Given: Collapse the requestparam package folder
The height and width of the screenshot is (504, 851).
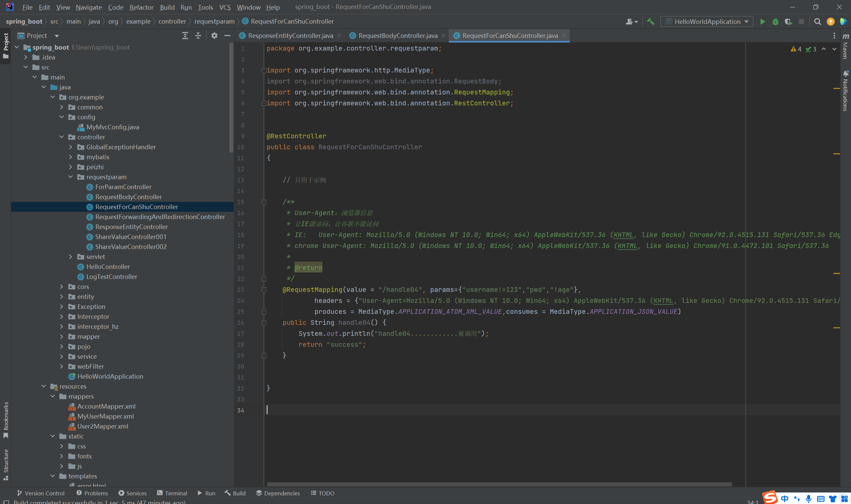Looking at the screenshot, I should 70,177.
